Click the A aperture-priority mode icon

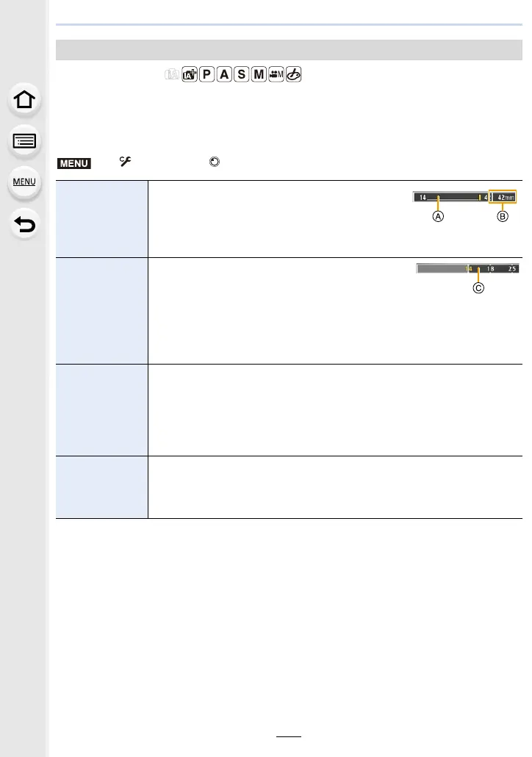[x=224, y=74]
